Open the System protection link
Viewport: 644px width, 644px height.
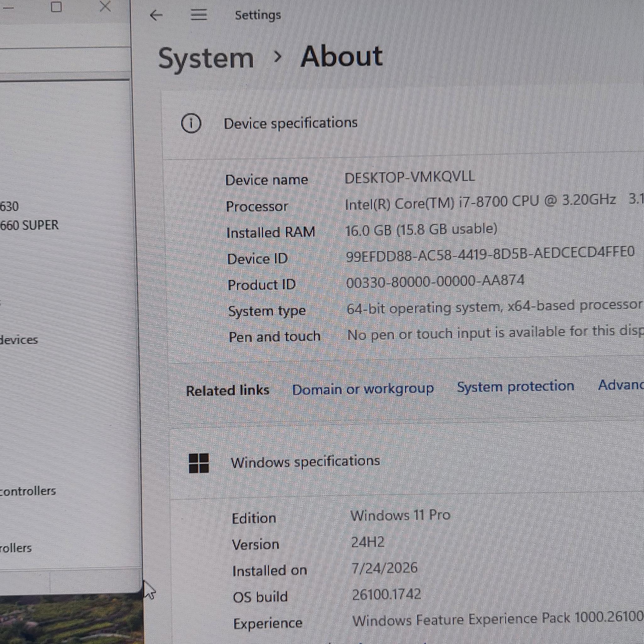515,386
